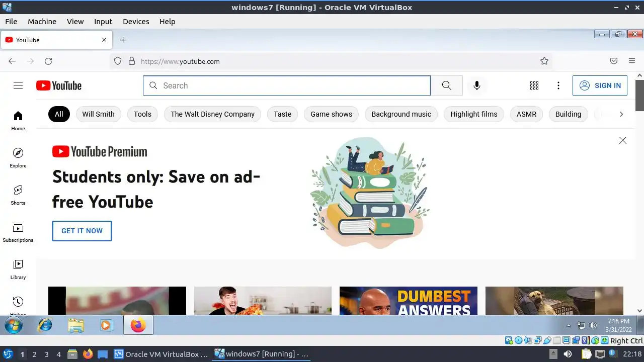Image resolution: width=644 pixels, height=362 pixels.
Task: Open Library in the sidebar
Action: tap(18, 269)
